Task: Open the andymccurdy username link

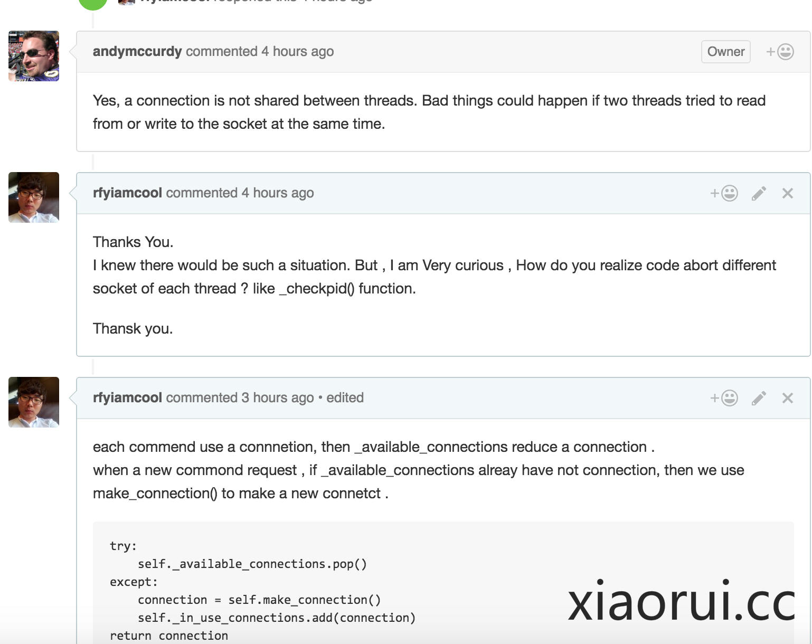Action: tap(137, 52)
